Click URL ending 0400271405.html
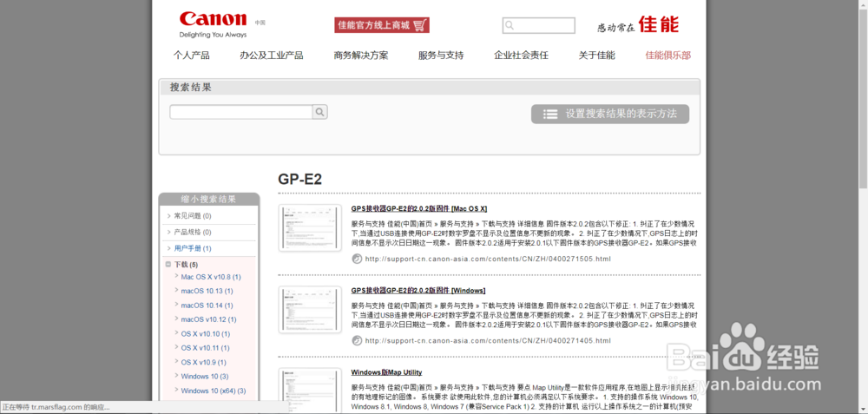Viewport: 868px width, 414px height. [x=488, y=340]
